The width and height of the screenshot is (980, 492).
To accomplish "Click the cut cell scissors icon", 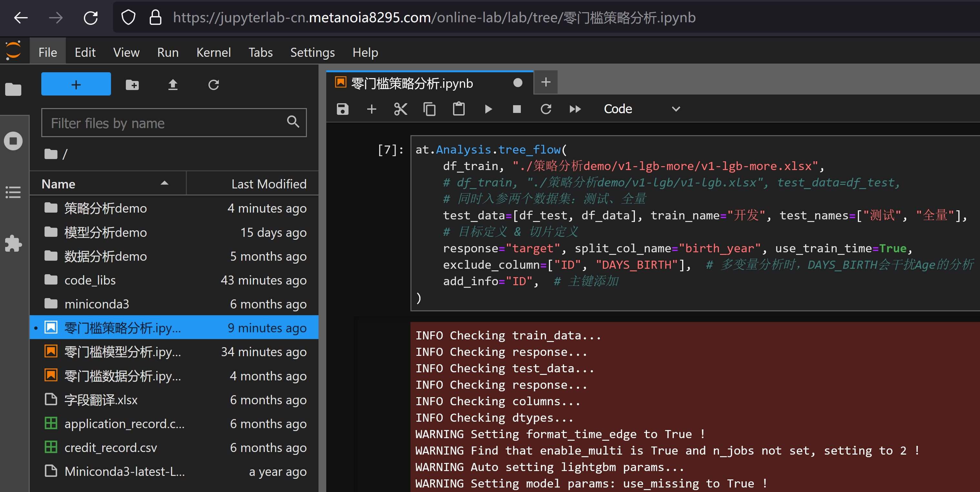I will pyautogui.click(x=400, y=109).
